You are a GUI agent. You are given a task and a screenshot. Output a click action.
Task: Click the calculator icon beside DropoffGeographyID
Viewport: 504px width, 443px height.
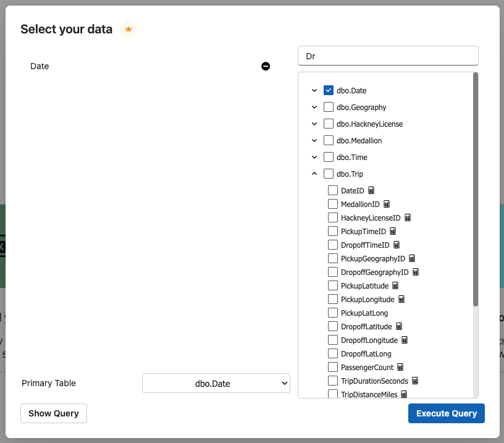(x=416, y=272)
